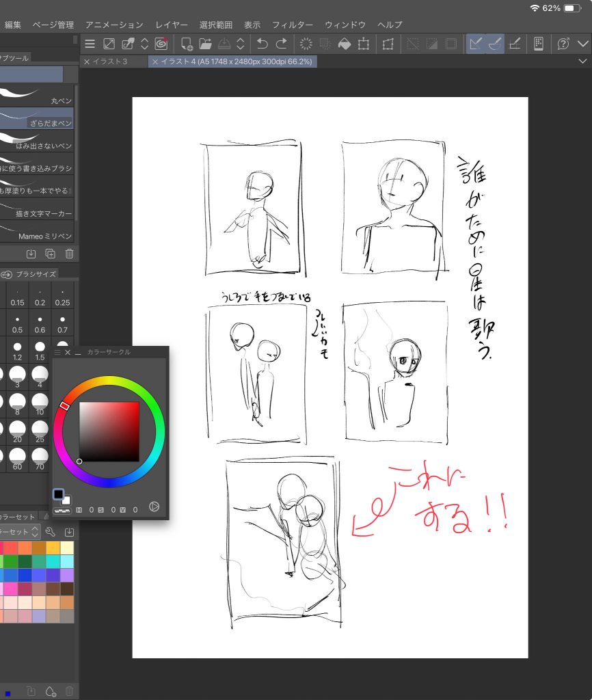Image resolution: width=592 pixels, height=700 pixels.
Task: Click the wrench icon in color set panel
Action: click(50, 532)
